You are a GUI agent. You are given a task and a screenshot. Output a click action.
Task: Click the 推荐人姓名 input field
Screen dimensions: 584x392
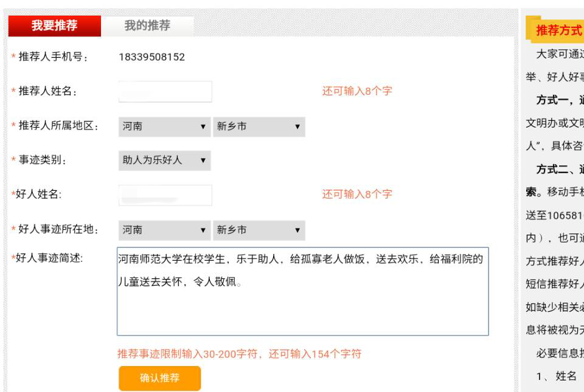pyautogui.click(x=165, y=92)
